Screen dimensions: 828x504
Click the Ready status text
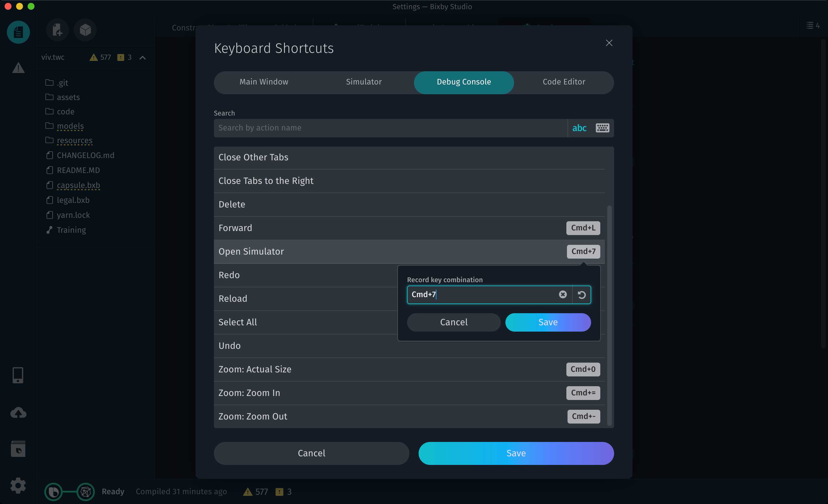(x=113, y=492)
